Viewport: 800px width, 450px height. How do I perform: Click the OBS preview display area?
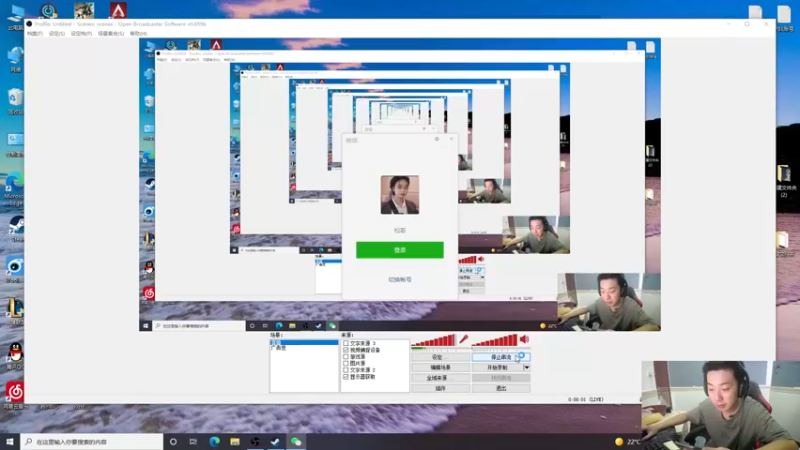tap(399, 185)
